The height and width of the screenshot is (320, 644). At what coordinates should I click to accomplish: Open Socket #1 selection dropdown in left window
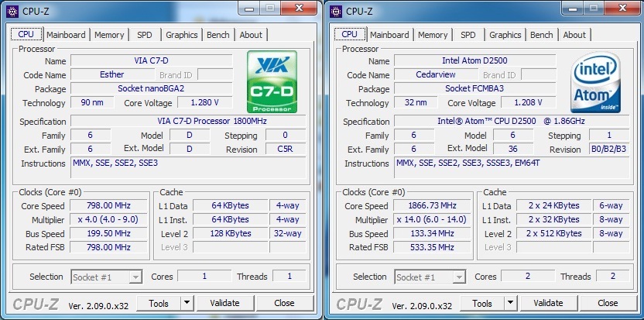coord(107,277)
